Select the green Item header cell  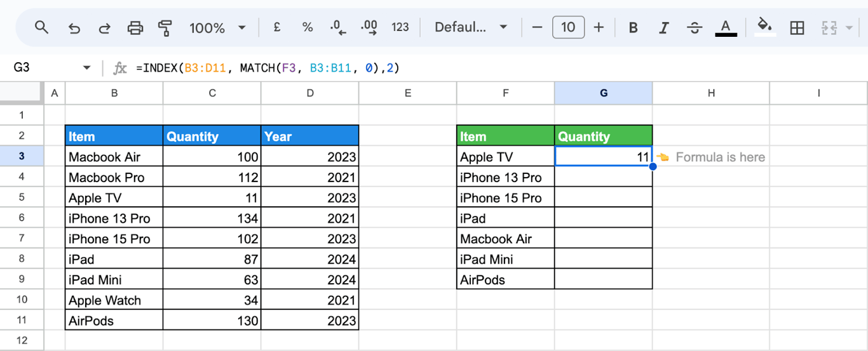[x=505, y=136]
